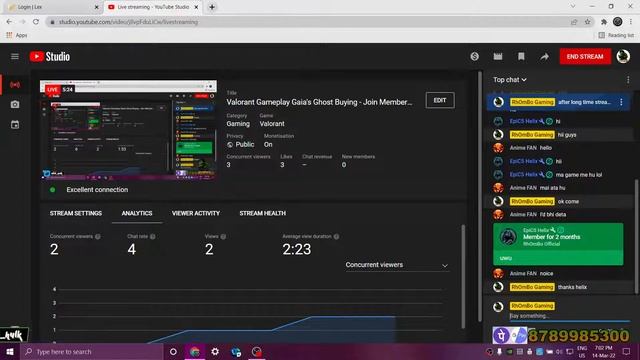Screen dimensions: 640x360
Task: Click the analytics panel scrollbar
Action: point(463,276)
